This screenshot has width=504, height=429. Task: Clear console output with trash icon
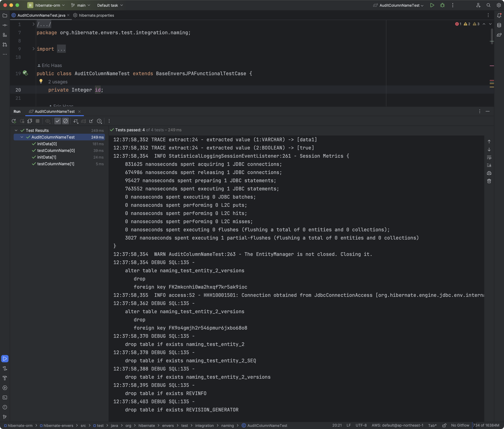[489, 181]
